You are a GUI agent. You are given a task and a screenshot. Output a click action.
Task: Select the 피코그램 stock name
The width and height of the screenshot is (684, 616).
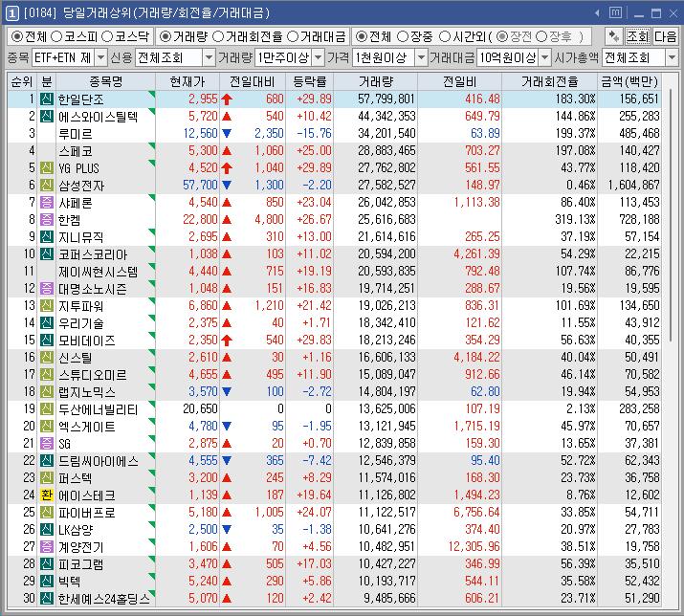81,564
